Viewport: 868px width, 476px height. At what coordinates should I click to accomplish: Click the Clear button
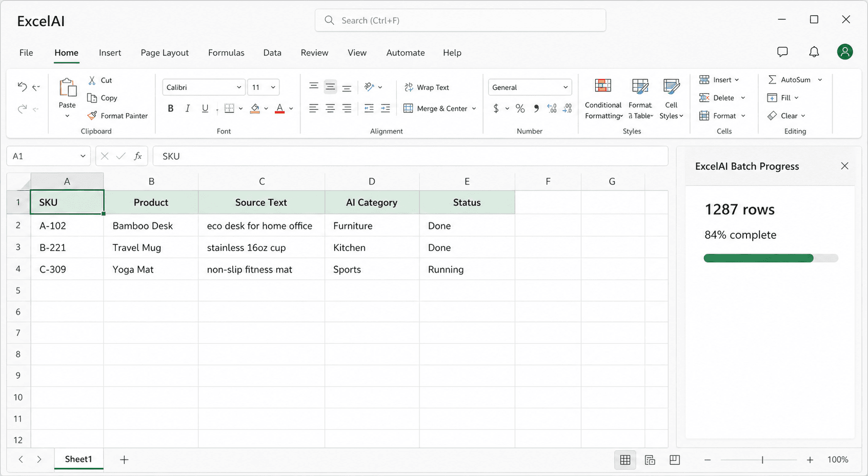pos(786,116)
